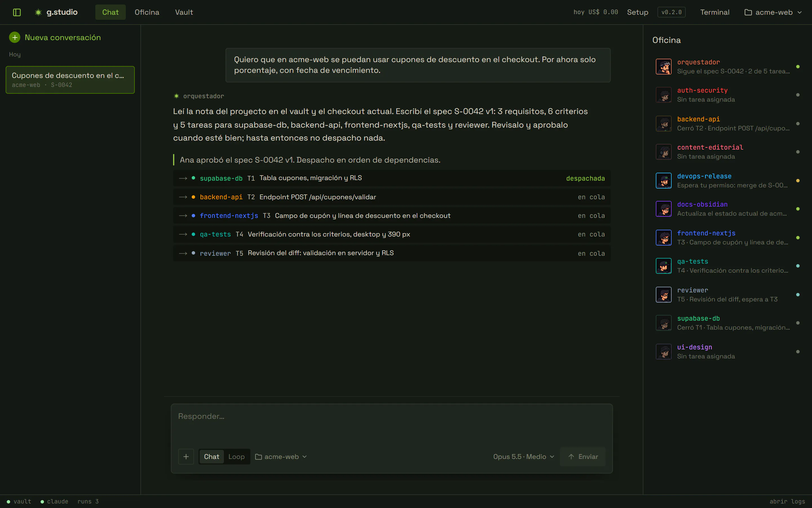The width and height of the screenshot is (812, 508).
Task: Click the sparkle icon beside orquestador message label
Action: [x=176, y=96]
